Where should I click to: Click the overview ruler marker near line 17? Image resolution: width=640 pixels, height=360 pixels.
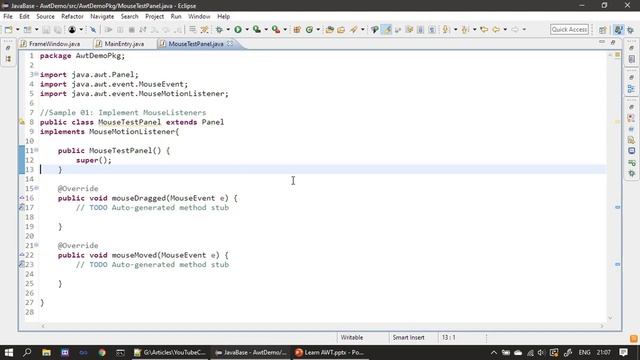point(618,207)
